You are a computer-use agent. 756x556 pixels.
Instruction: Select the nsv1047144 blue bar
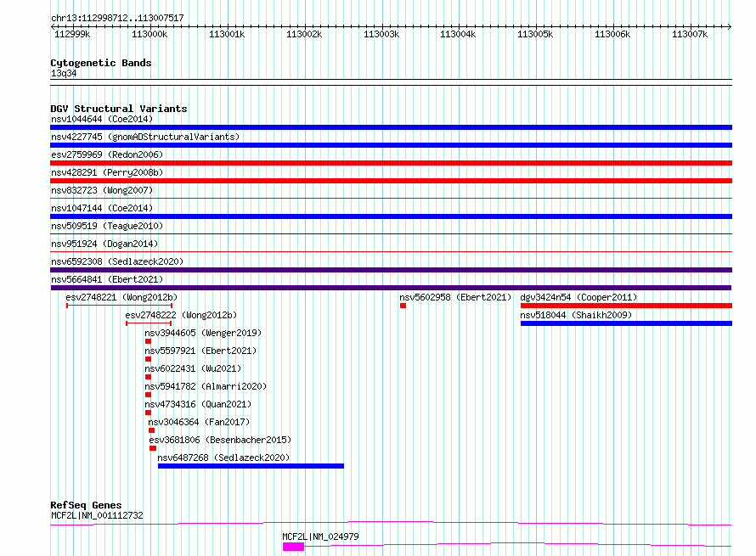[x=391, y=216]
